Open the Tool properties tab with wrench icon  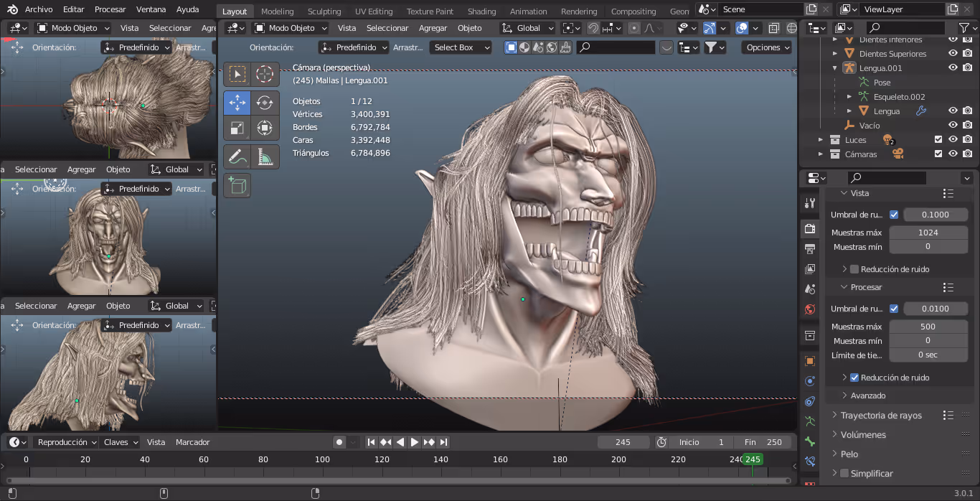click(x=810, y=203)
